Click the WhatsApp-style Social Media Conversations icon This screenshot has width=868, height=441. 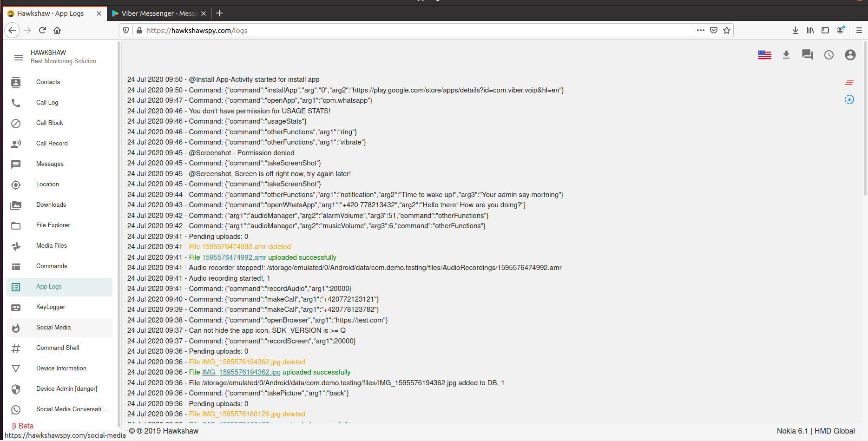coord(16,409)
